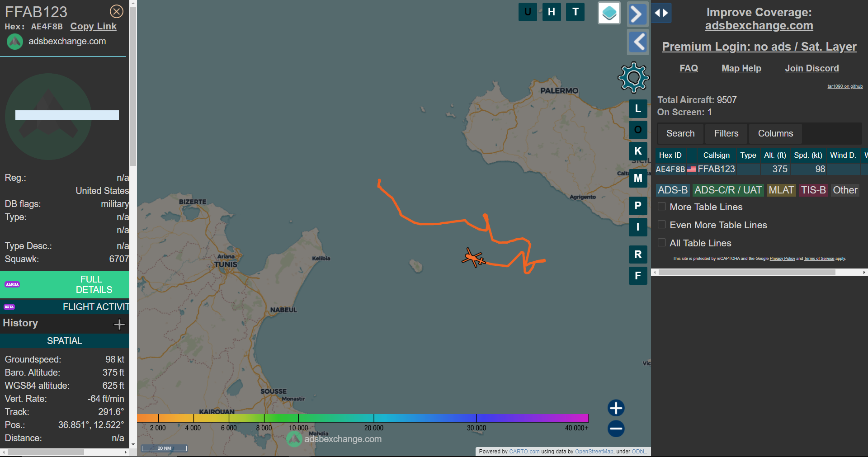Click the R map button

click(638, 254)
